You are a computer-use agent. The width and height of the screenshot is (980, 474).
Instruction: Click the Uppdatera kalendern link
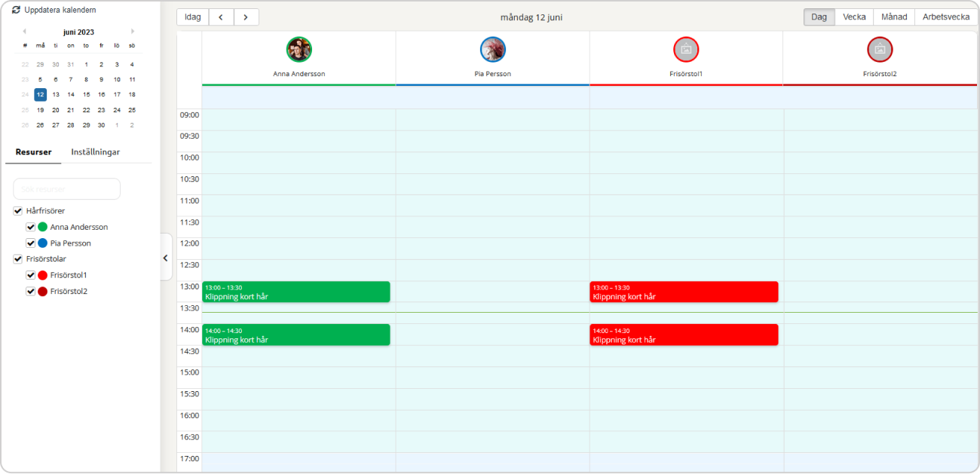coord(60,10)
